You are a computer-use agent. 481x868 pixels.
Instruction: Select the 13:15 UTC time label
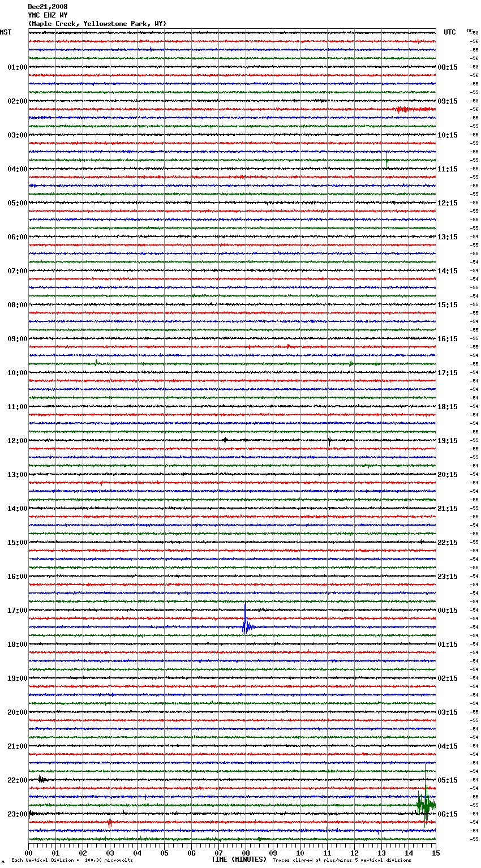click(x=448, y=237)
